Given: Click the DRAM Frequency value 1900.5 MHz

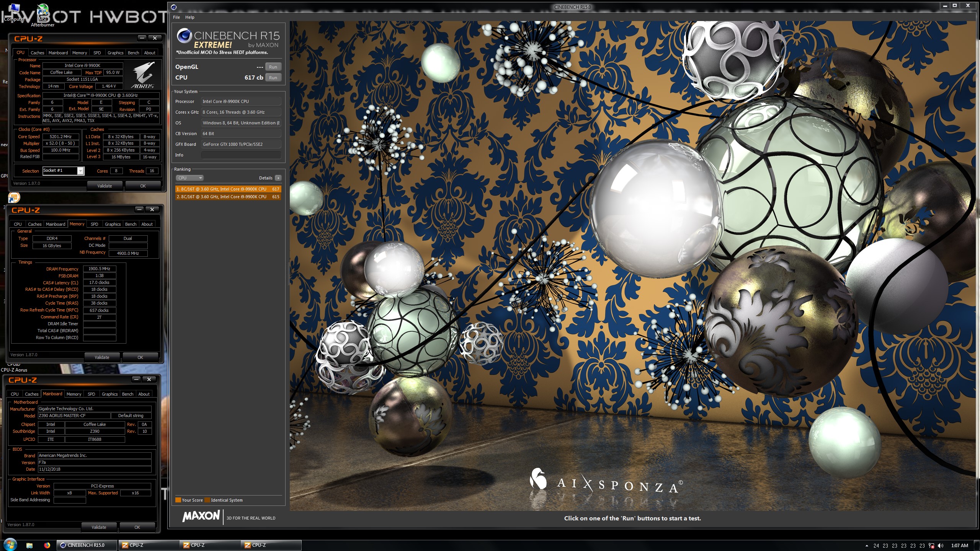Looking at the screenshot, I should [100, 269].
